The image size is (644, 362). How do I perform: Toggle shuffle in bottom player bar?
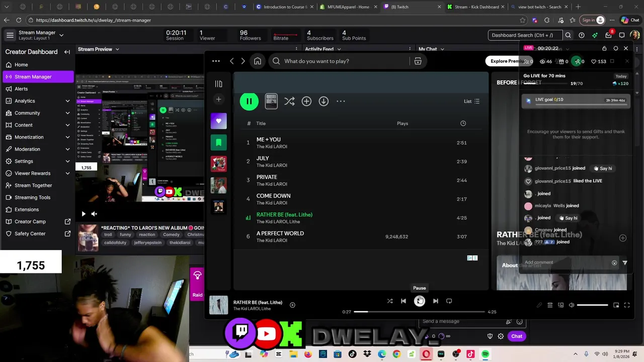pos(390,301)
